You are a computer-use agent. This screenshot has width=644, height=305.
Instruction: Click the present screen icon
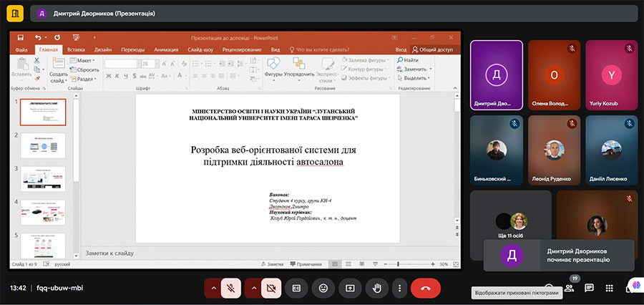pyautogui.click(x=350, y=288)
